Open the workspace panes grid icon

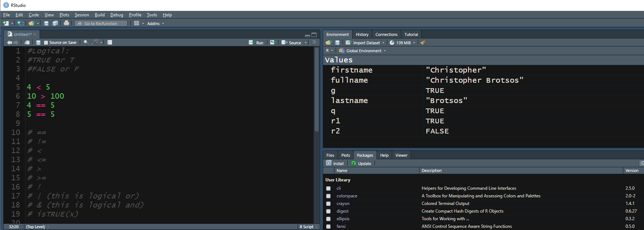(137, 23)
